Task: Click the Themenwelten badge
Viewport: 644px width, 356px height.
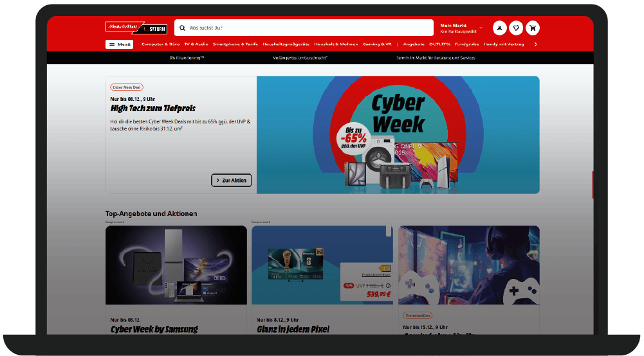Action: click(x=418, y=316)
